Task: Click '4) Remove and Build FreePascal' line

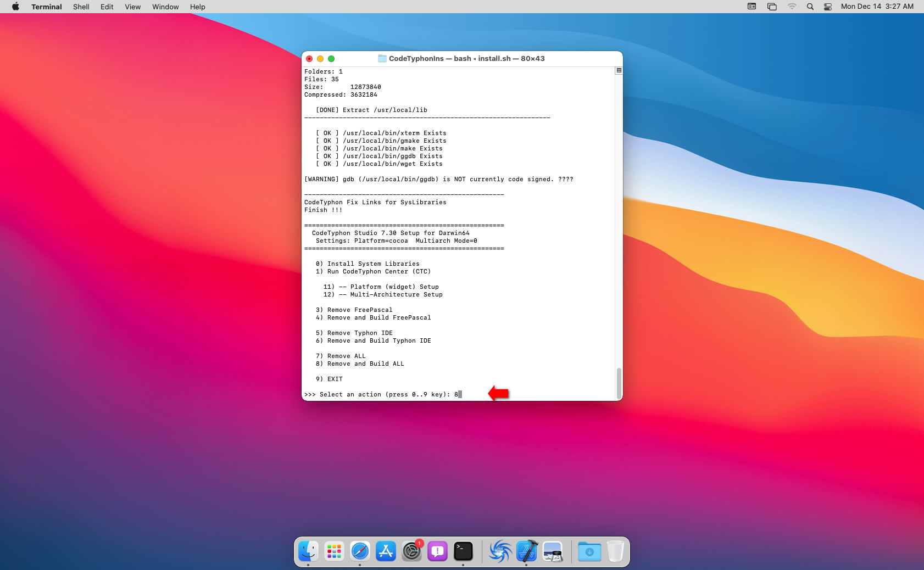Action: point(374,317)
